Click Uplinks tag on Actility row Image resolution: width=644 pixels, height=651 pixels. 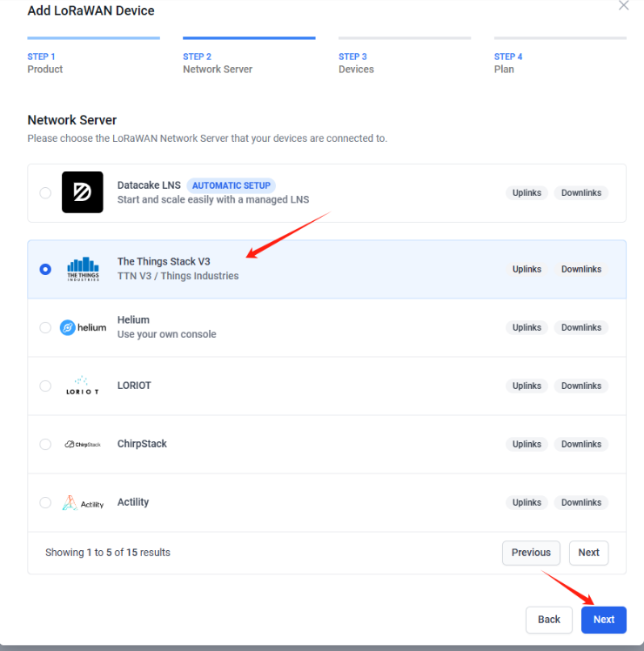coord(527,502)
